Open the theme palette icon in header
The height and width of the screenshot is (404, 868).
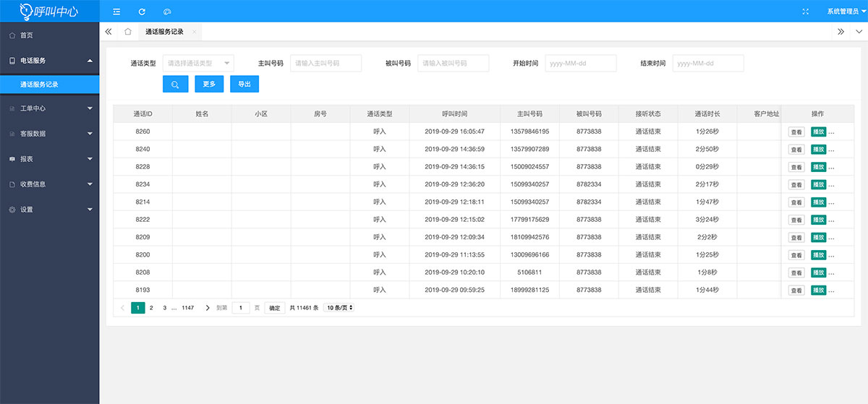pos(167,12)
